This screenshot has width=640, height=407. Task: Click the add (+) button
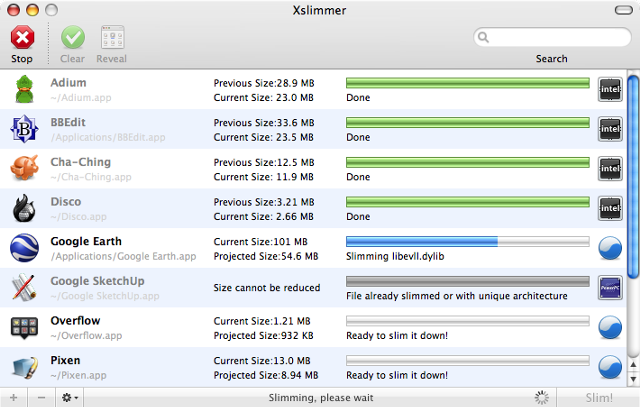point(13,397)
